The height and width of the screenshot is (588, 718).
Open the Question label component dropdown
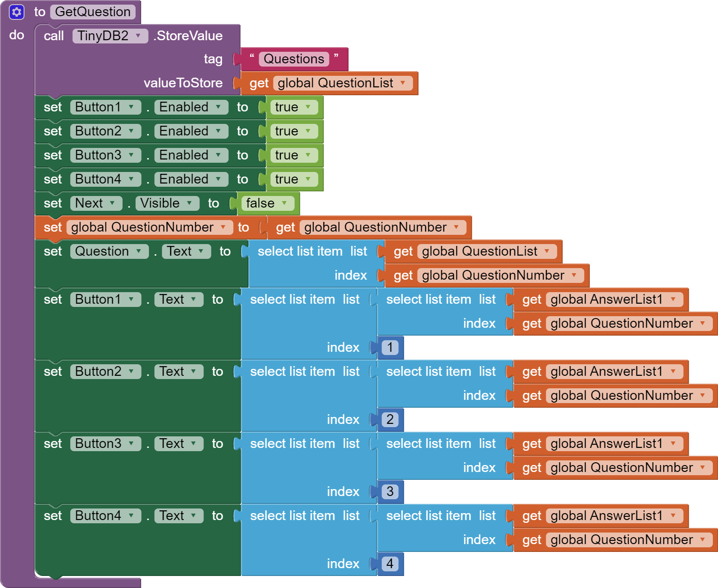coord(138,251)
